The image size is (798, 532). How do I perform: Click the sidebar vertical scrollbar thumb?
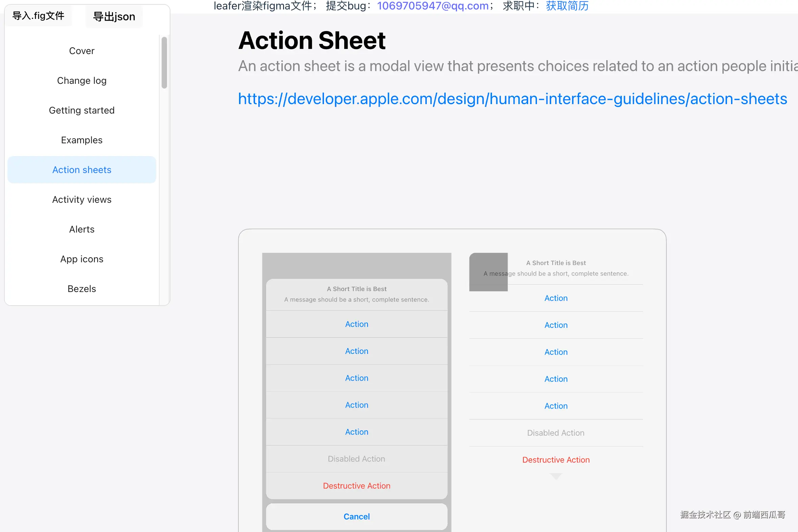pos(164,63)
